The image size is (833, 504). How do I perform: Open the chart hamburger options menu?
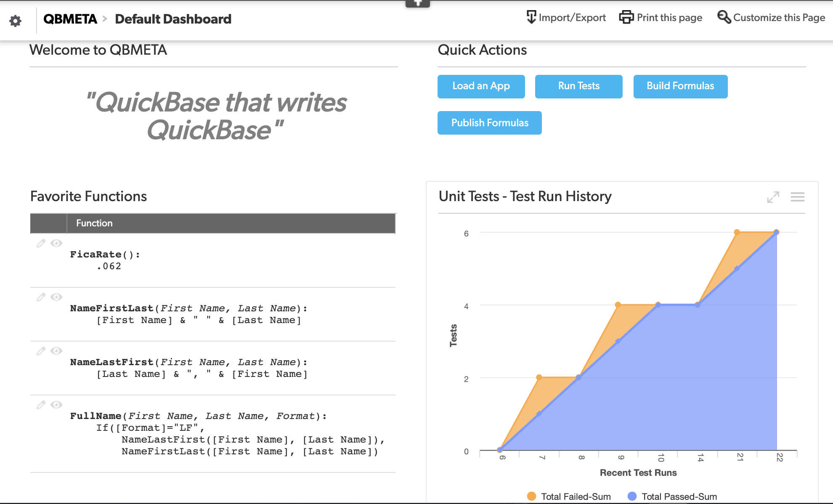pos(797,197)
